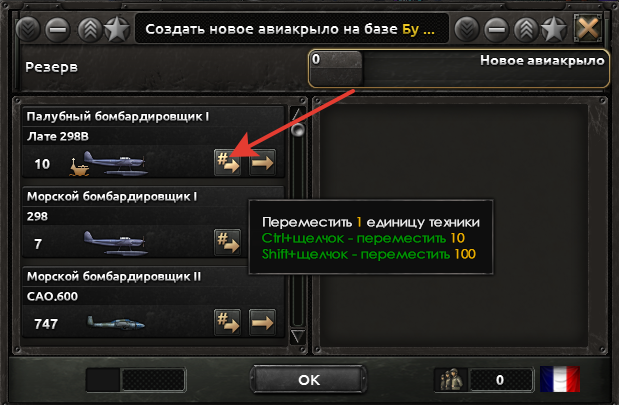The width and height of the screenshot is (619, 405).
Task: Confirm with the OK button
Action: pyautogui.click(x=309, y=379)
